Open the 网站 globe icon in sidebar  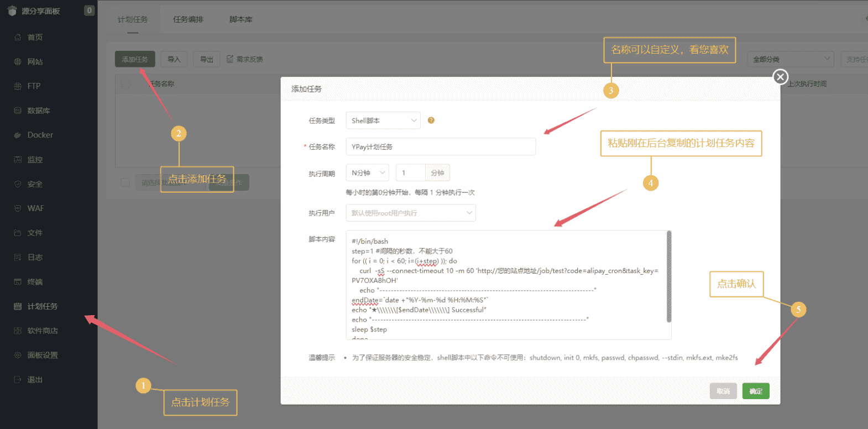click(x=18, y=62)
